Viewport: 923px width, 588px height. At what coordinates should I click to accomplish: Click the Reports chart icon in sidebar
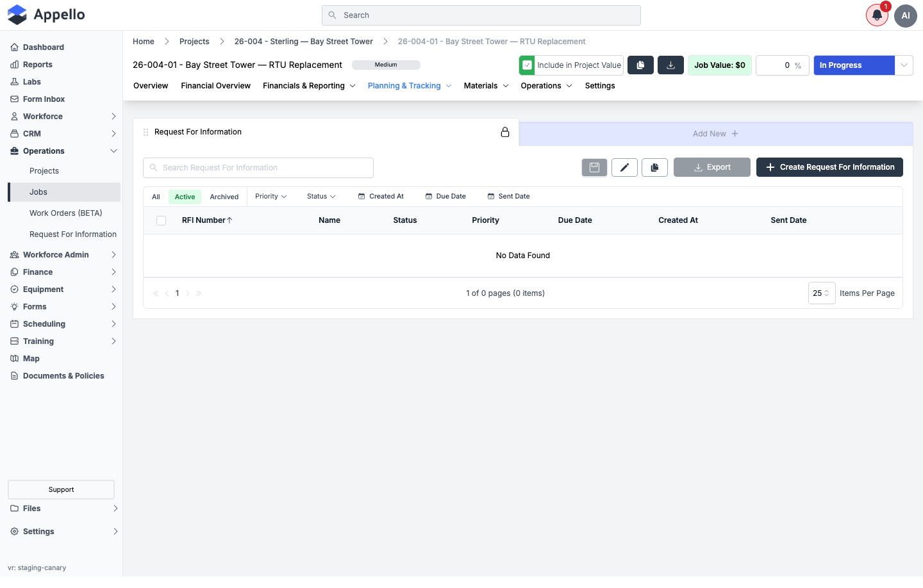point(14,65)
